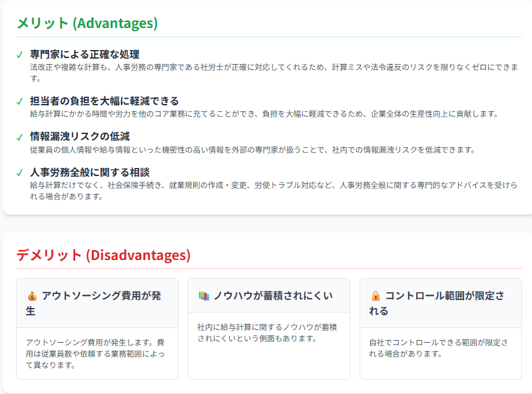The image size is (532, 394).
Task: Click checkmark icon beside 専門家による正確な処理
Action: pyautogui.click(x=20, y=55)
